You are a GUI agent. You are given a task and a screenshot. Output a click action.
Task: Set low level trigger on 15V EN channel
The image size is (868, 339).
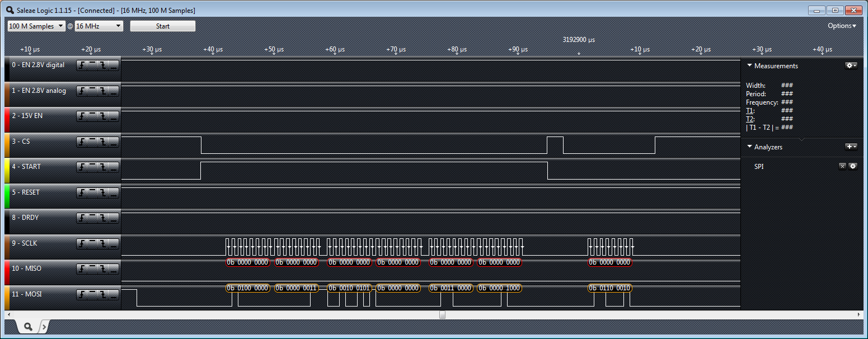tap(114, 116)
